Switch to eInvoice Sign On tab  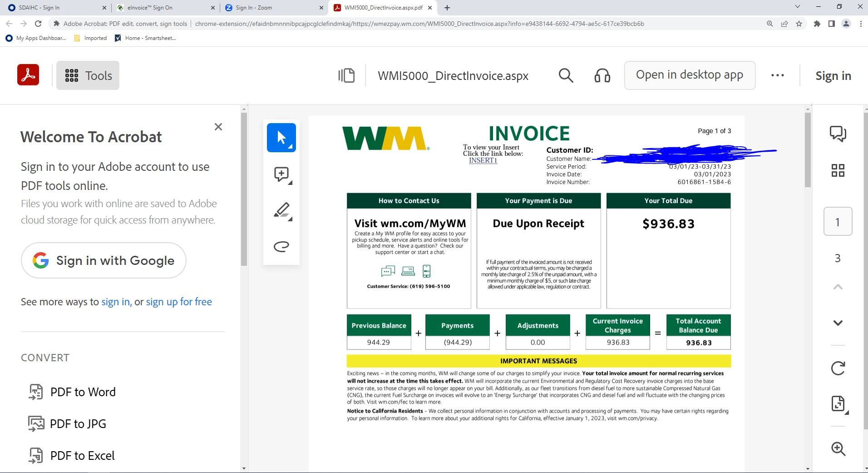pos(166,7)
